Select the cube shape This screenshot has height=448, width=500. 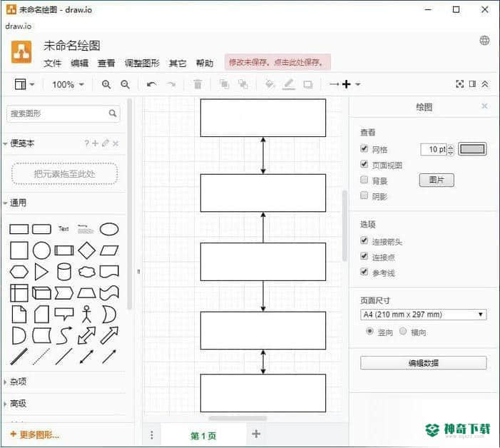pyautogui.click(x=41, y=293)
